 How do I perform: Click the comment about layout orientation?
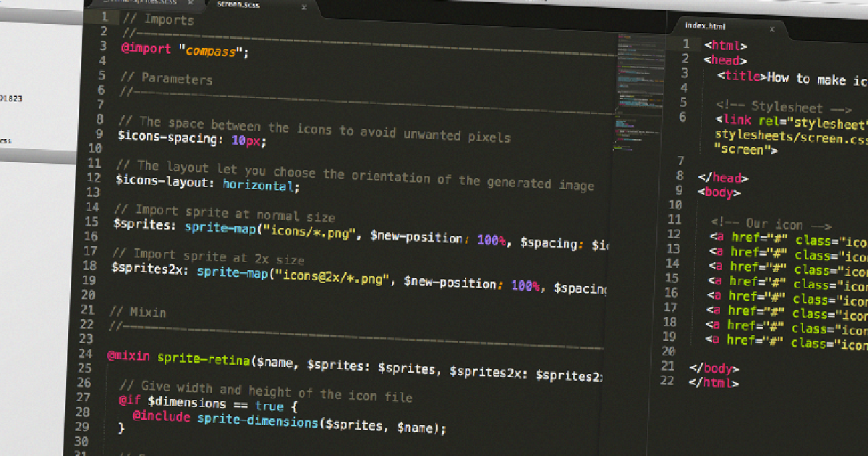pos(355,175)
